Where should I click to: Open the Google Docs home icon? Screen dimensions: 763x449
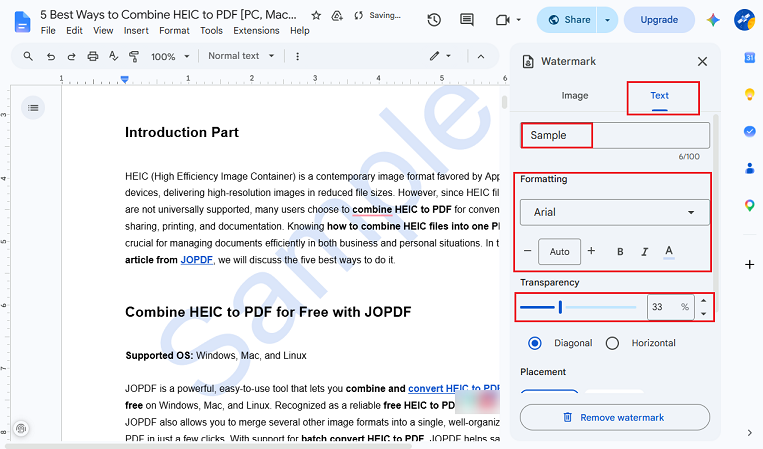point(22,22)
